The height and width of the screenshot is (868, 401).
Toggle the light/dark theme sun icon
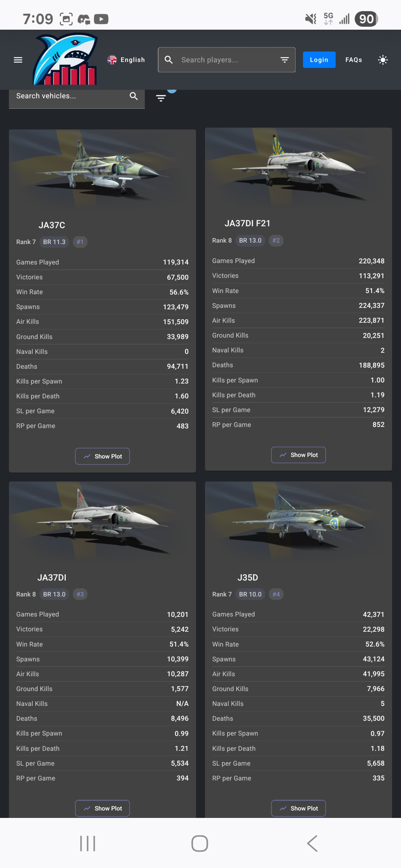pyautogui.click(x=383, y=60)
